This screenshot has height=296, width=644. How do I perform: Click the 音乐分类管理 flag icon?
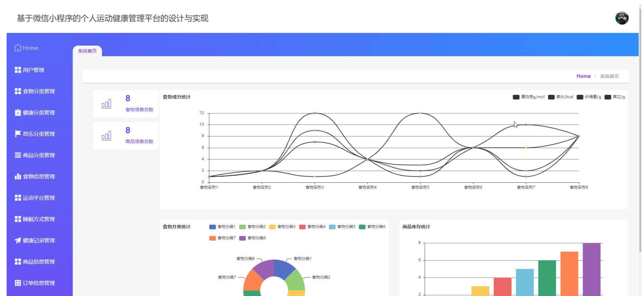[x=18, y=134]
